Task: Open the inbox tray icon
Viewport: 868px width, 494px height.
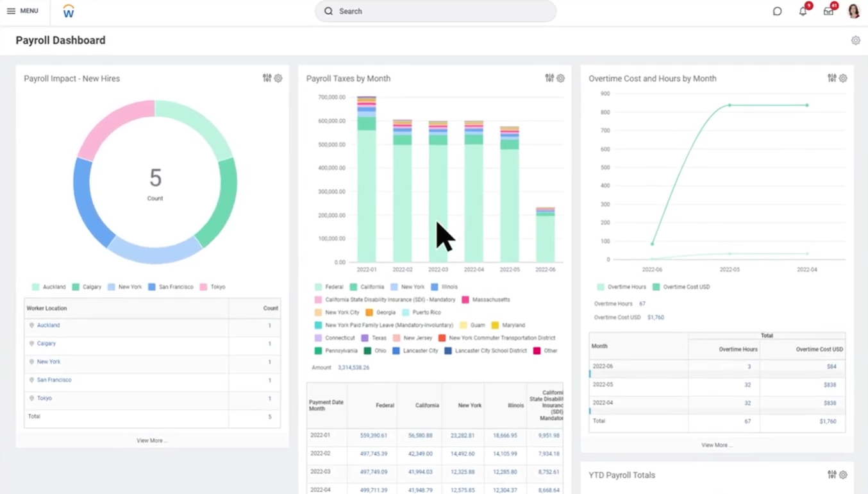Action: tap(828, 11)
